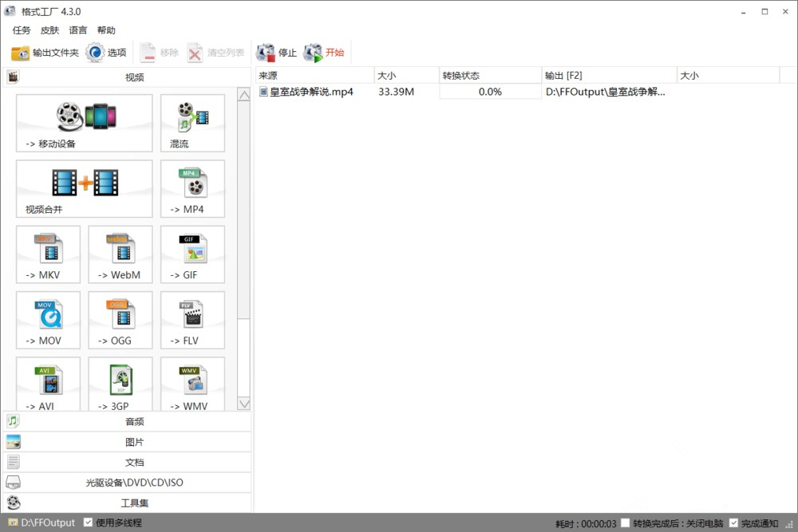The width and height of the screenshot is (798, 532).
Task: Enable 关闭电脑 after conversion checkbox
Action: 626,523
